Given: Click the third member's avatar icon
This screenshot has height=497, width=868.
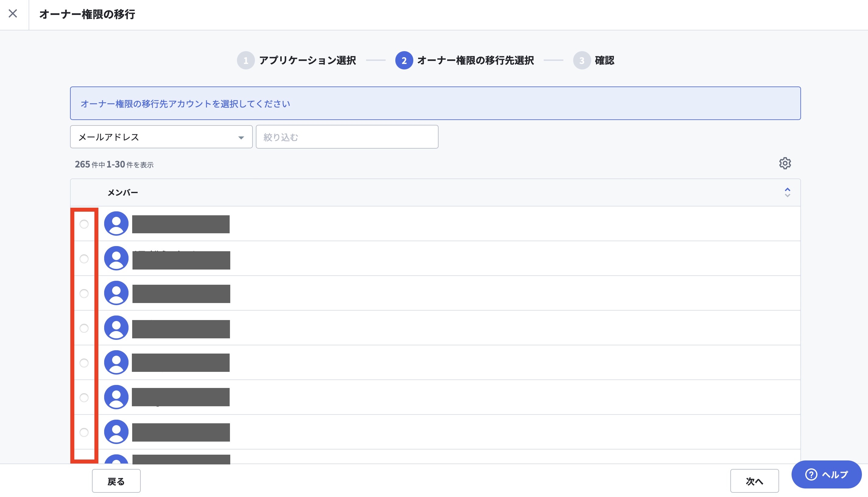Looking at the screenshot, I should [116, 293].
